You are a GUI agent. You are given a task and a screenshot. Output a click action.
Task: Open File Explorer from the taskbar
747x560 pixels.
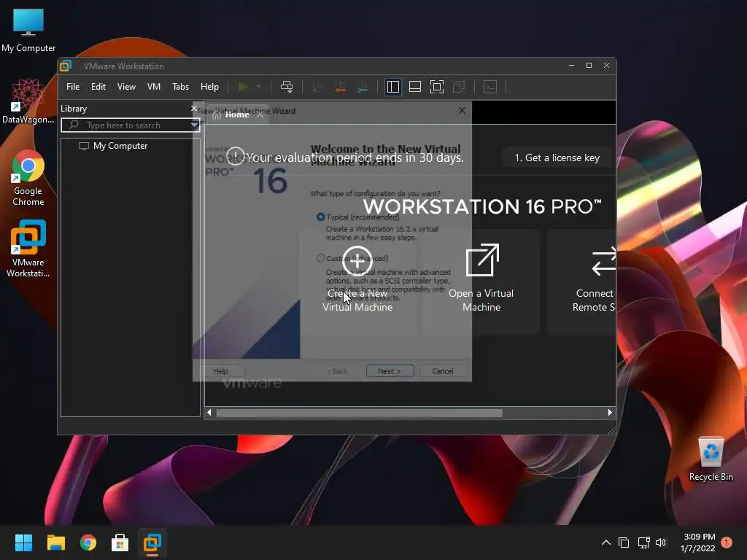pos(55,542)
